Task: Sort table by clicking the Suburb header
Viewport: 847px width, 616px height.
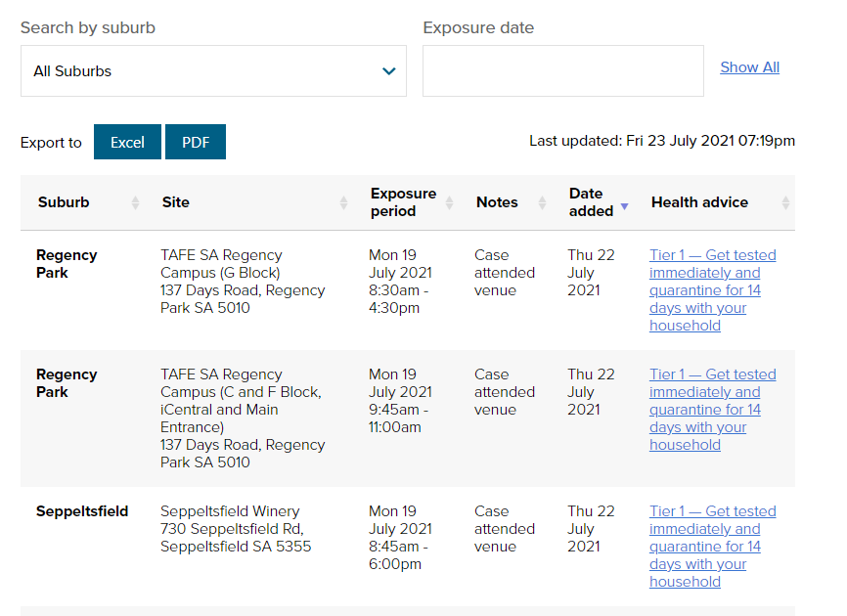Action: [64, 201]
